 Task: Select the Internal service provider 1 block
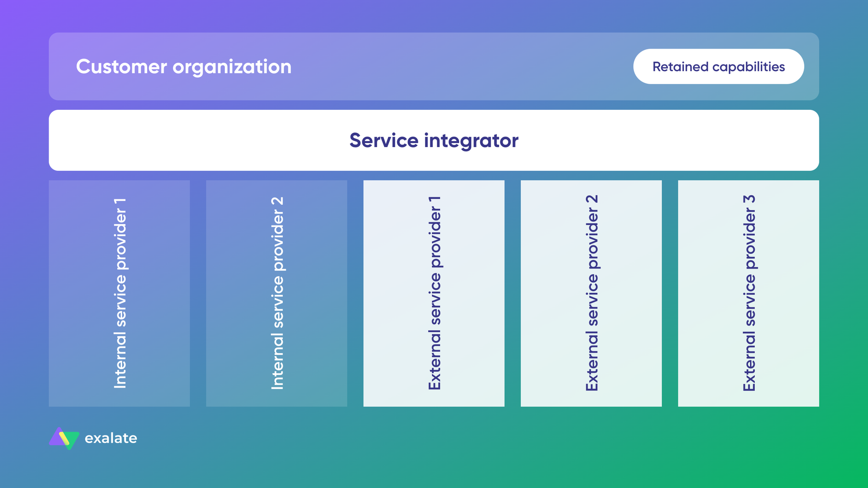(x=119, y=293)
